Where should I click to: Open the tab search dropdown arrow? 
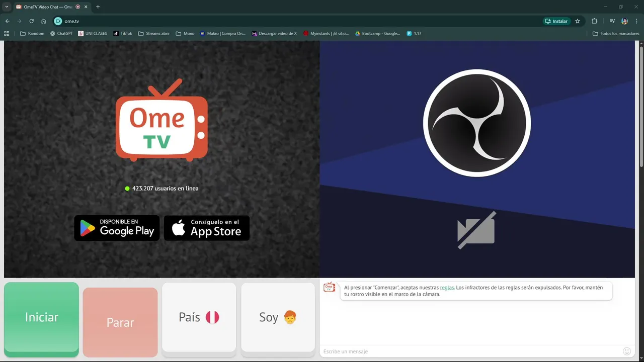pyautogui.click(x=7, y=7)
